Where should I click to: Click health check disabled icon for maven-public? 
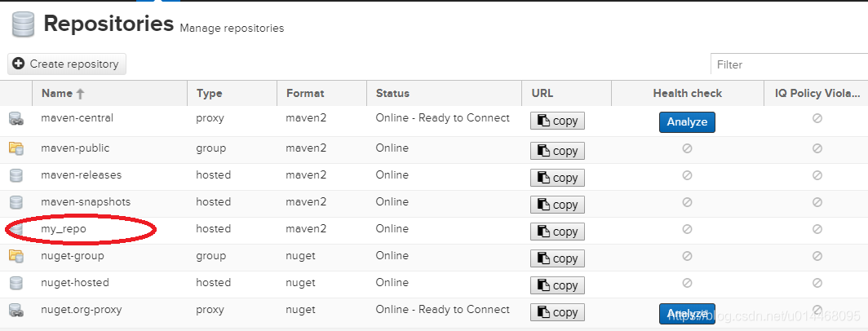point(687,148)
